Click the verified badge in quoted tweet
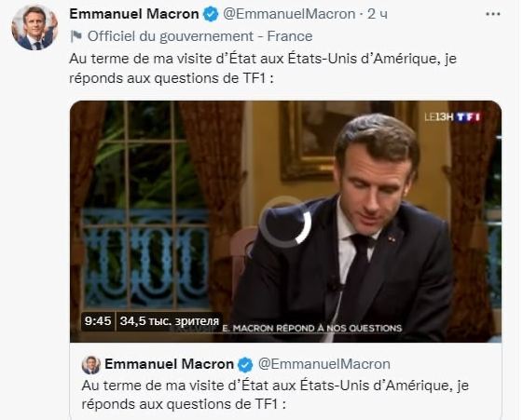 [x=245, y=365]
